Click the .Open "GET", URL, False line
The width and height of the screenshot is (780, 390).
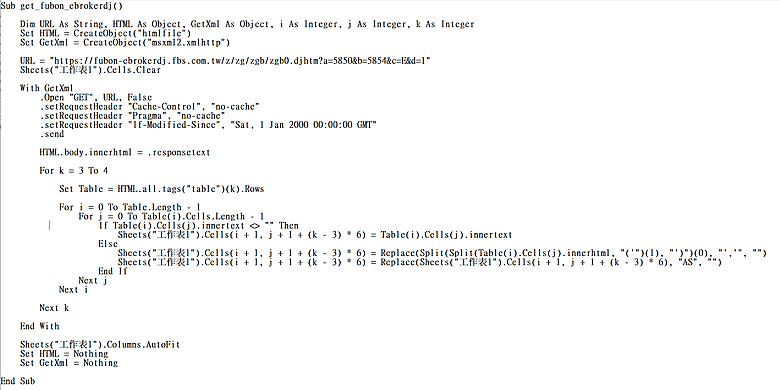[x=96, y=98]
